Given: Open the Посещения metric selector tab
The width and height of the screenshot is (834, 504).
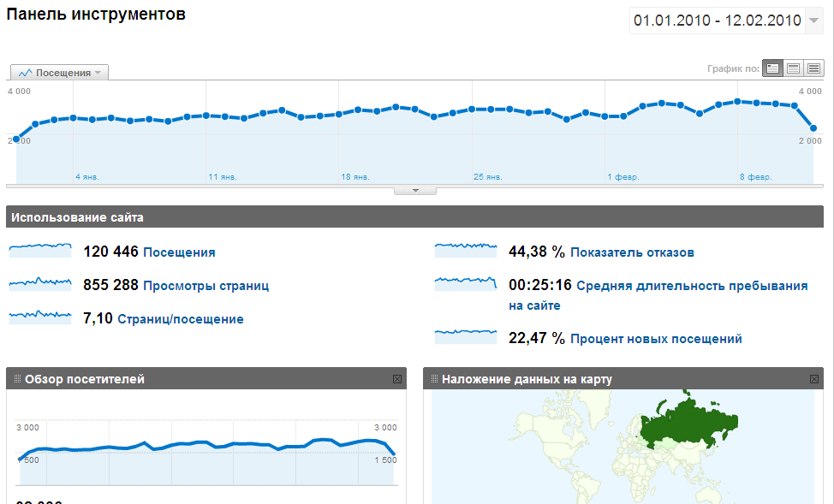Looking at the screenshot, I should 59,73.
